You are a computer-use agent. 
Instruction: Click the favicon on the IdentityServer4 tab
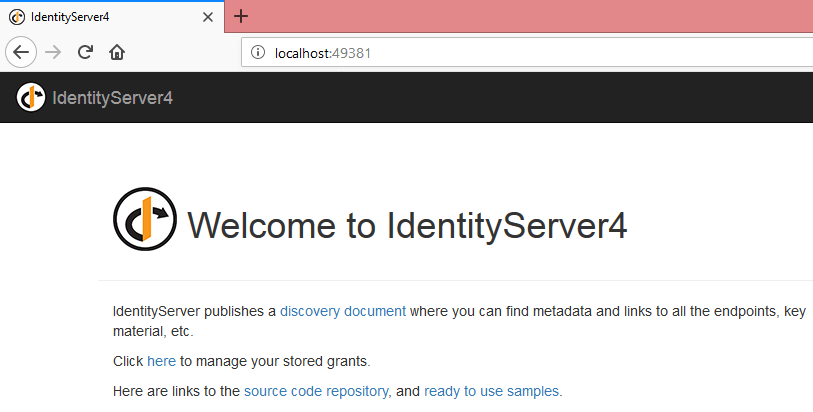(x=17, y=17)
